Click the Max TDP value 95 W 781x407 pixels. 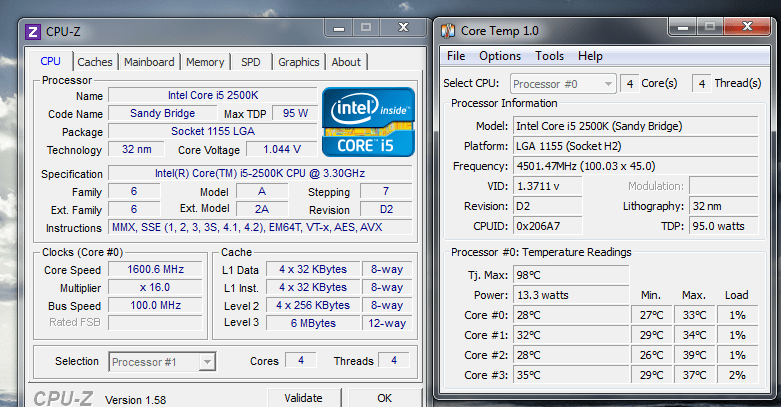coord(295,113)
